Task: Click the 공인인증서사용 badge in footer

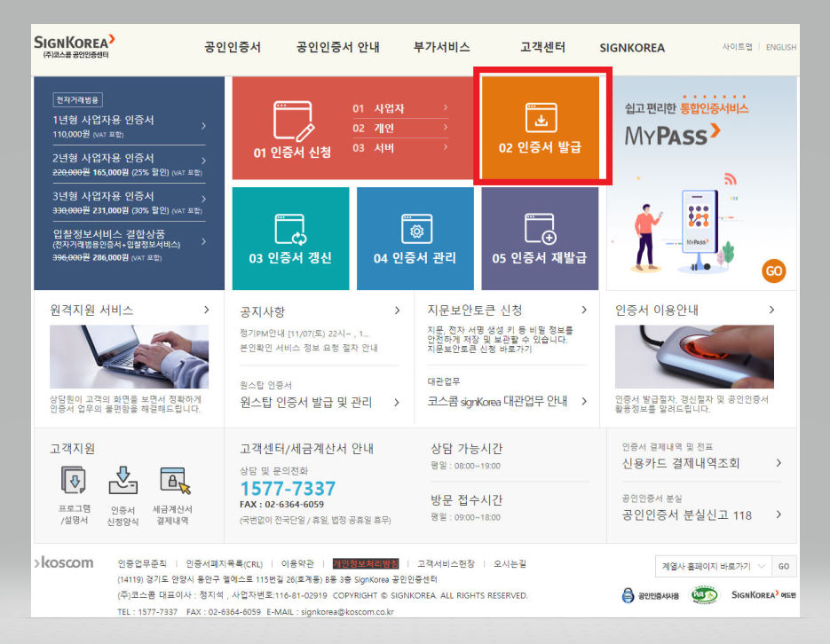Action: click(x=650, y=595)
